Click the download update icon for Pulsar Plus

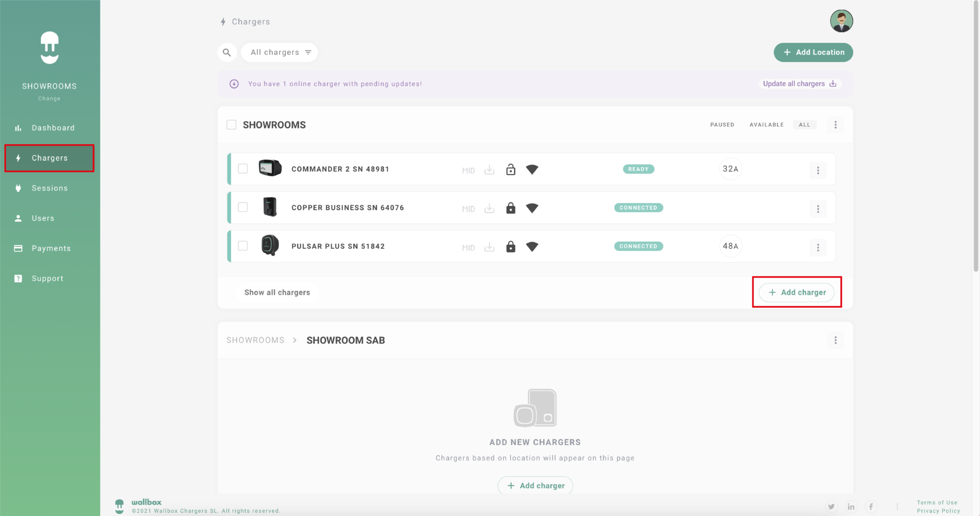(489, 247)
